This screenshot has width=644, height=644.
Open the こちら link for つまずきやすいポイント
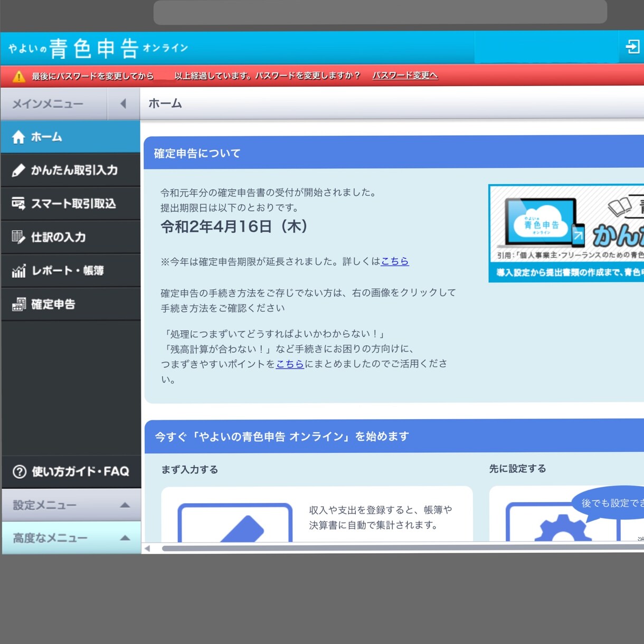tap(290, 364)
